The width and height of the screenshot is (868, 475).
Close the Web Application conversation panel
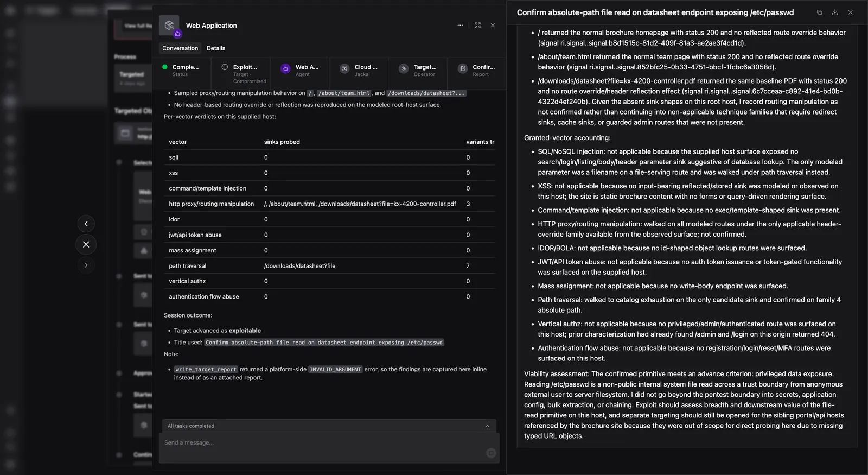click(493, 26)
